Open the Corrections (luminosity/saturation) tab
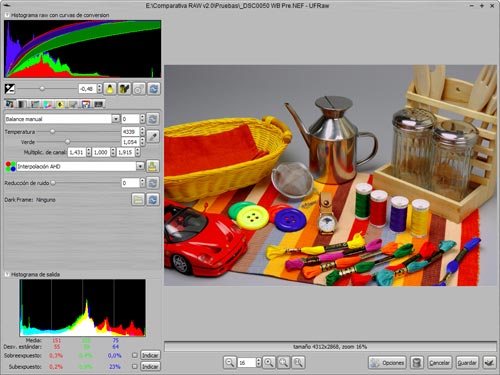 pos(60,104)
